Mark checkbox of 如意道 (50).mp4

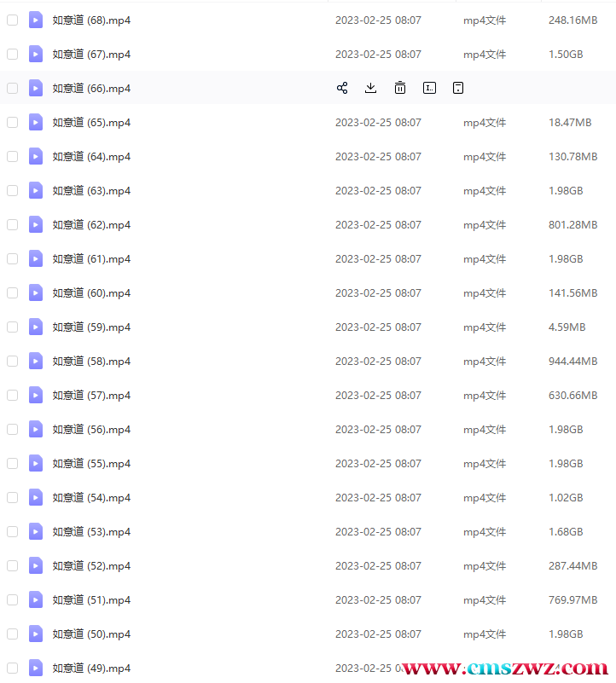(x=12, y=634)
